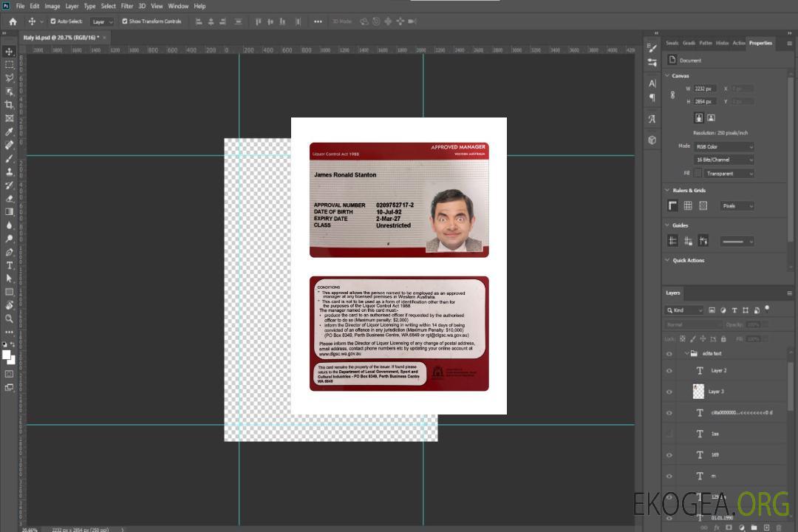798x532 pixels.
Task: Select the Crop tool in the toolbar
Action: pyautogui.click(x=10, y=105)
